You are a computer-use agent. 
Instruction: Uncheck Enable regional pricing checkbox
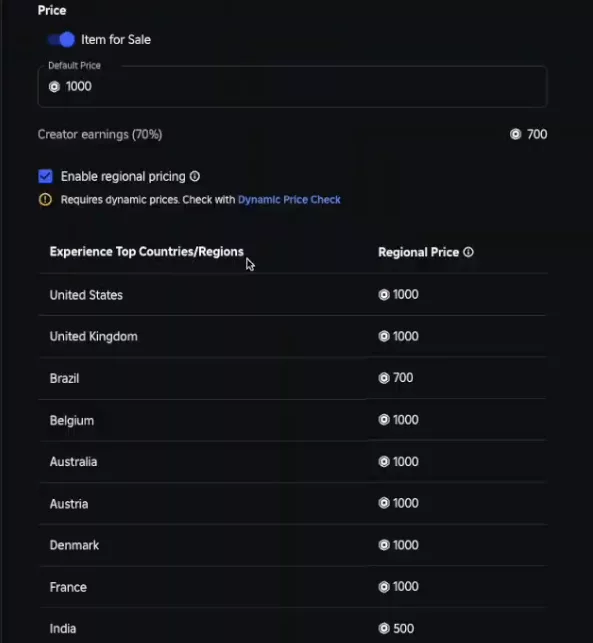pyautogui.click(x=46, y=176)
